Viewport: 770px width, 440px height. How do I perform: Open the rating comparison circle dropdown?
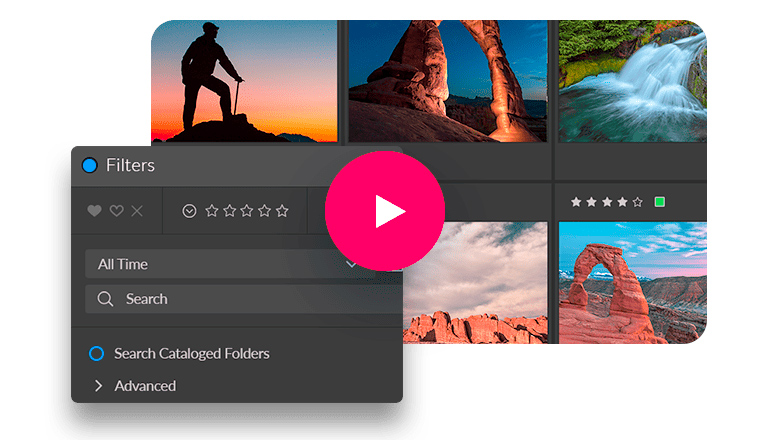click(x=190, y=211)
